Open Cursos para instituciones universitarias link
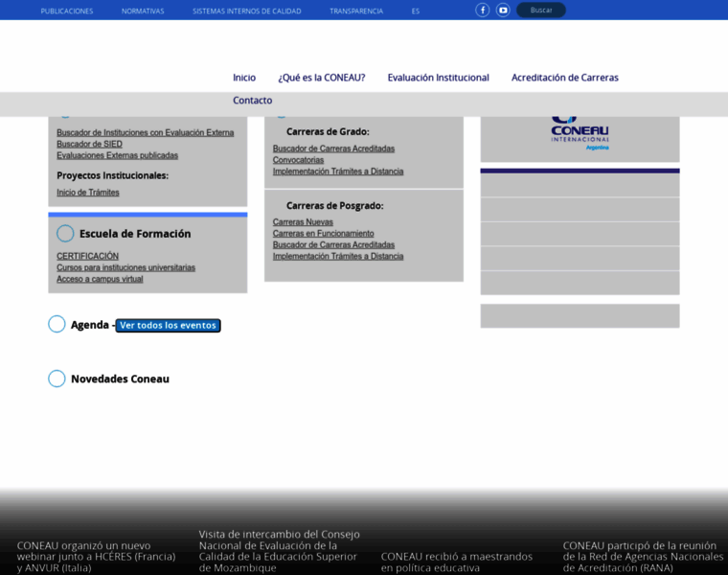 point(125,267)
